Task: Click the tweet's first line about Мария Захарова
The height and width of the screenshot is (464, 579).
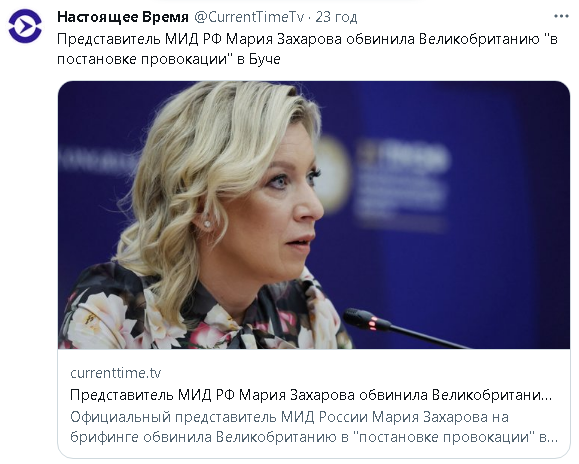Action: (307, 39)
